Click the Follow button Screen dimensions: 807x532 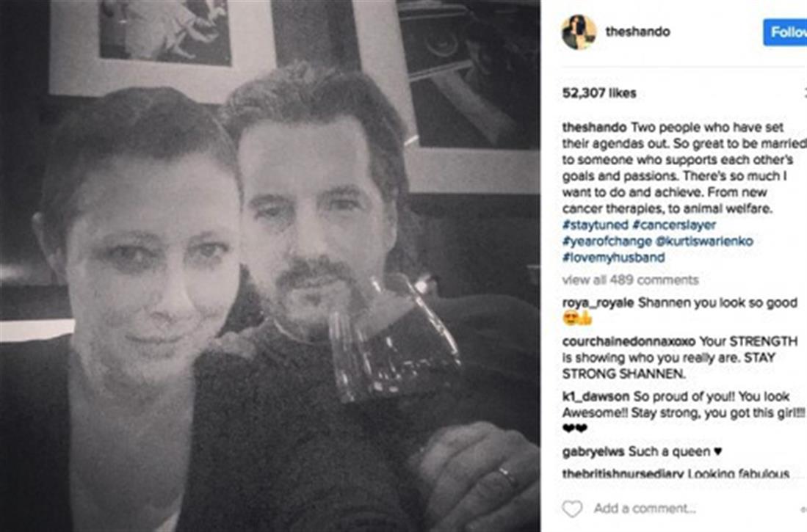pos(788,32)
